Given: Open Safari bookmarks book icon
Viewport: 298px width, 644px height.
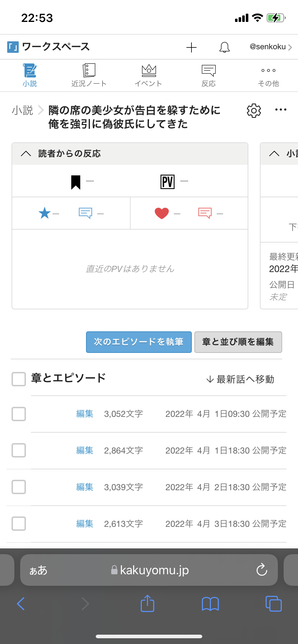Looking at the screenshot, I should tap(210, 604).
